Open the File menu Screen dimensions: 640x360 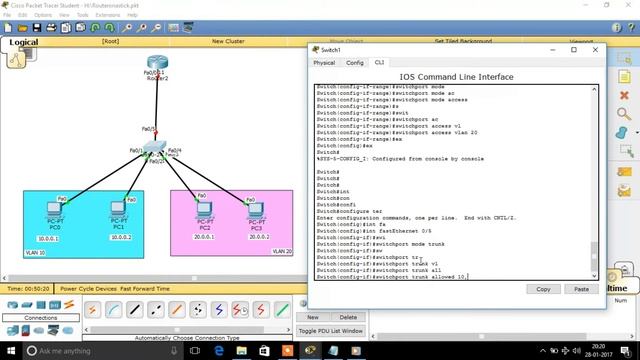(7, 15)
